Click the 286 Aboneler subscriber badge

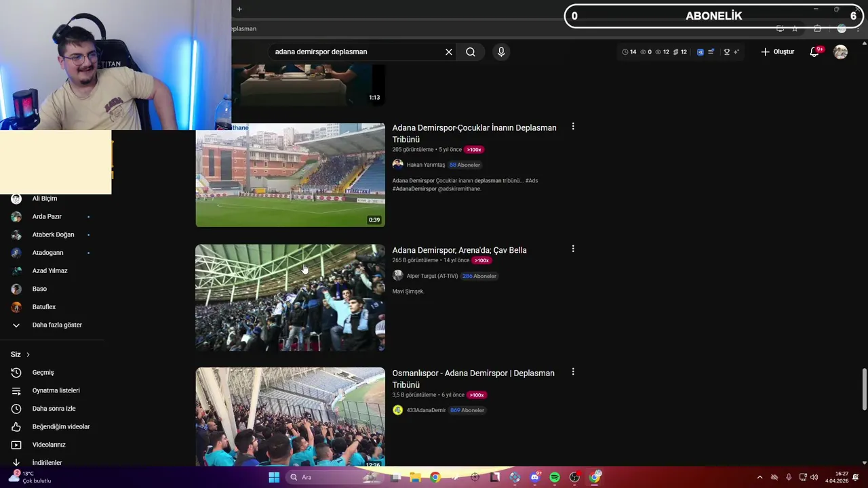coord(479,276)
